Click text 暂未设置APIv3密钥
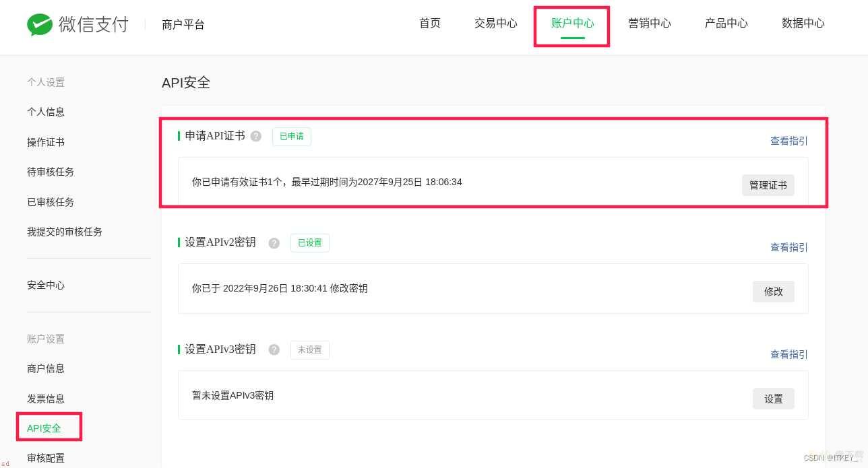 (x=233, y=395)
